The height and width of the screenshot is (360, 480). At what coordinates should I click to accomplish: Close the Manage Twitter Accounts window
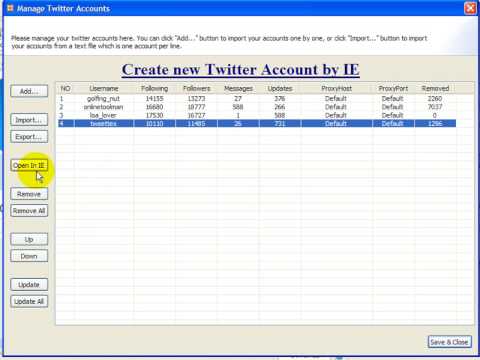click(x=470, y=8)
